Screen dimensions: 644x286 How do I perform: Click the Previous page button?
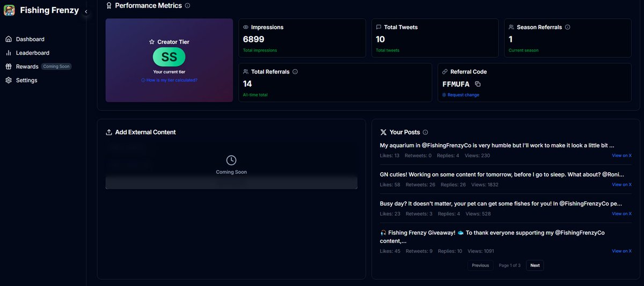click(480, 265)
